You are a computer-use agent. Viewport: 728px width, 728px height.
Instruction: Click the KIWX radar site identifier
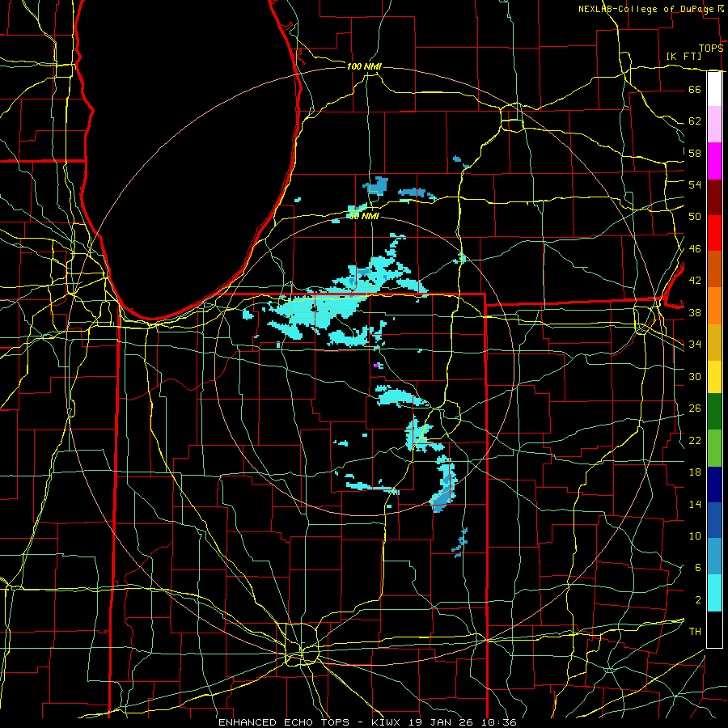pyautogui.click(x=387, y=722)
